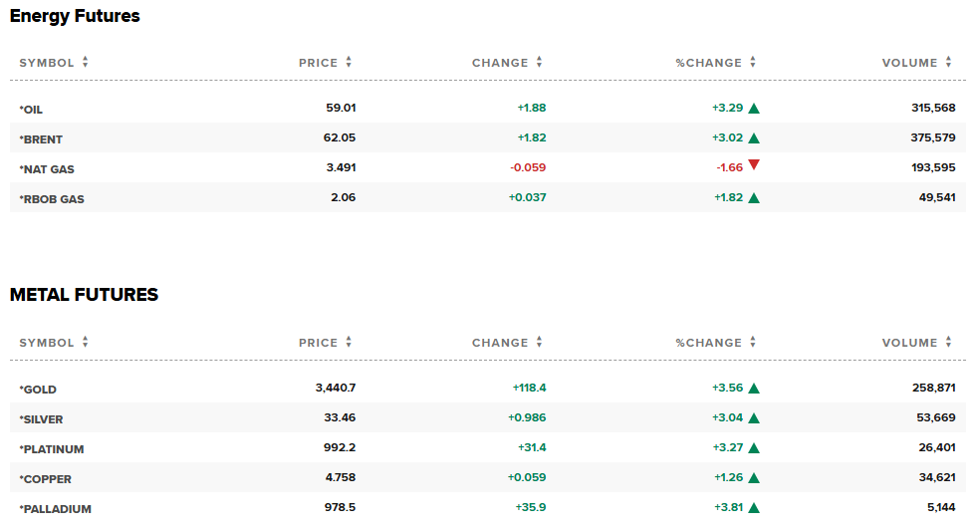
Task: Select the NAT GAS symbol
Action: pos(47,169)
